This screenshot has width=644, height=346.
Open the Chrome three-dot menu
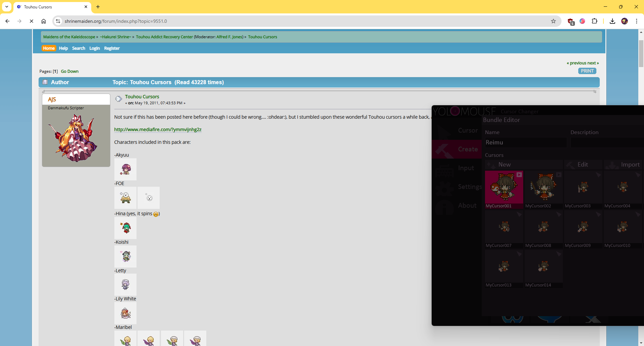(637, 21)
